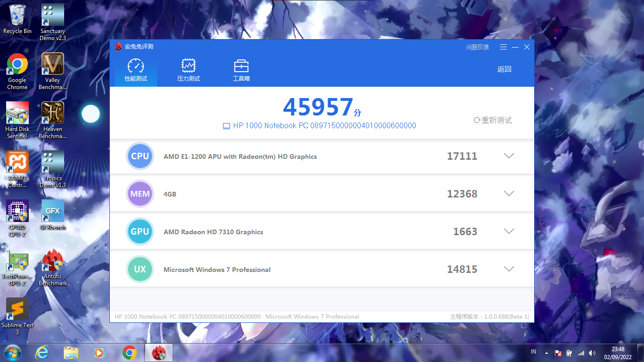The height and width of the screenshot is (362, 644).
Task: Select the Heaven Benchmark desktop shortcut
Action: point(53,120)
